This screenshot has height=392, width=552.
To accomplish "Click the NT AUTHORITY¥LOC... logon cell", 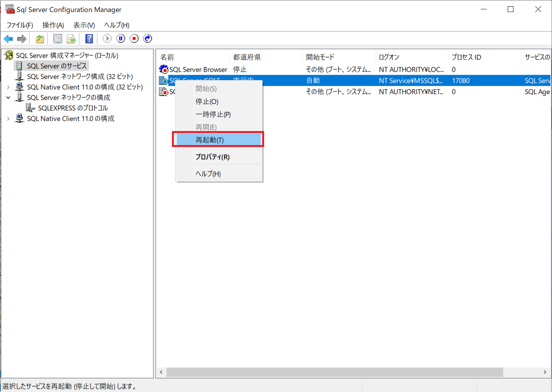I will point(411,70).
